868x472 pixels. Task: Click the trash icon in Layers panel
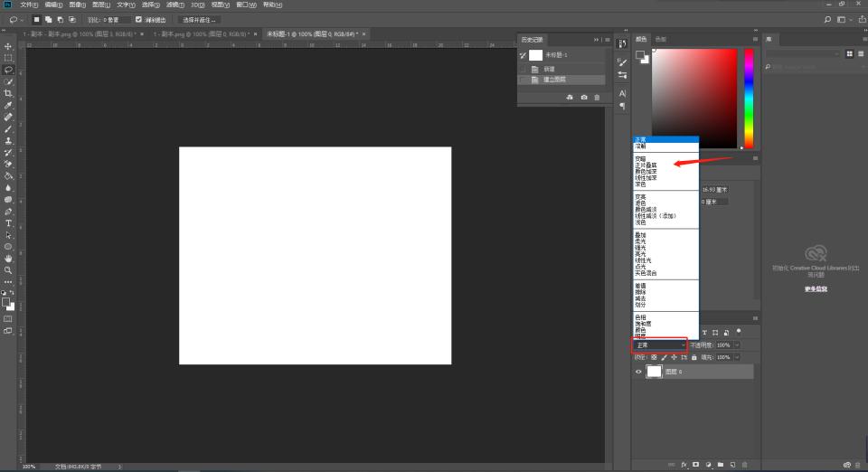tap(744, 465)
